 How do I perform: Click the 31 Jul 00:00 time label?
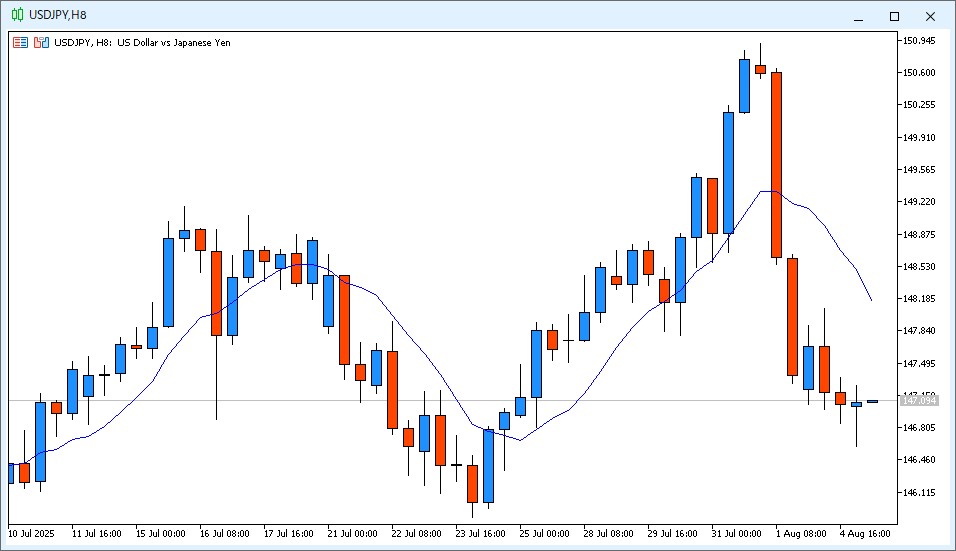[x=737, y=533]
